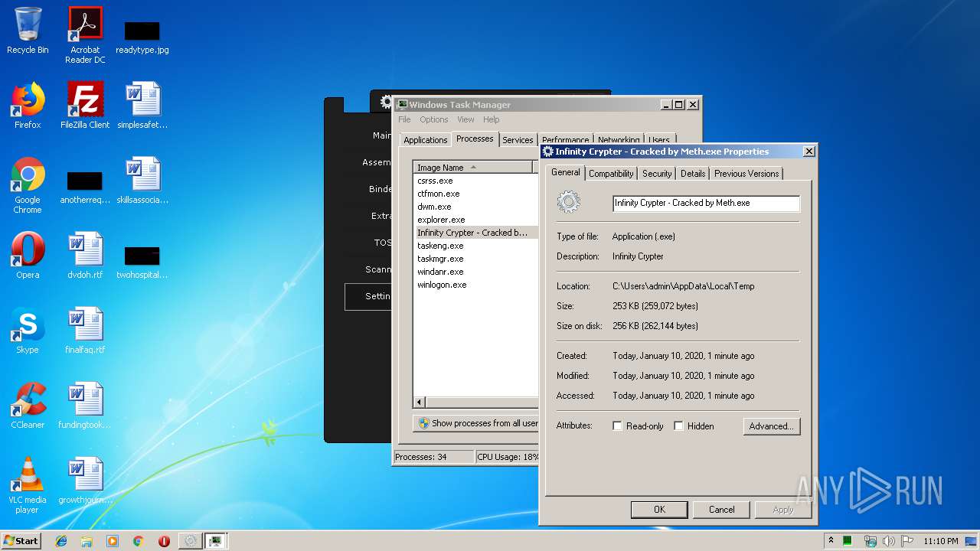Enable the Read-only attribute checkbox
The image size is (980, 551).
coord(617,426)
